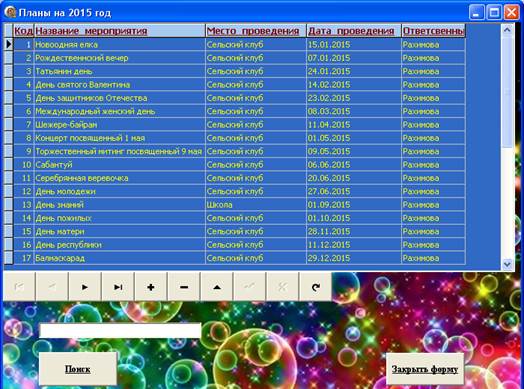The width and height of the screenshot is (524, 389).
Task: Click the code cell with number 5
Action: [x=24, y=98]
